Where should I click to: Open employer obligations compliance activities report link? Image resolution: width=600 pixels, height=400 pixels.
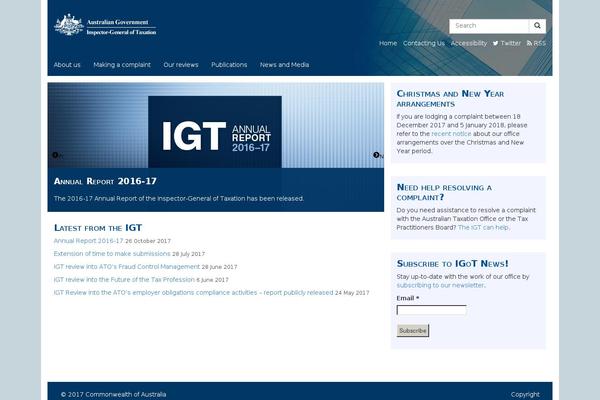[x=193, y=293]
